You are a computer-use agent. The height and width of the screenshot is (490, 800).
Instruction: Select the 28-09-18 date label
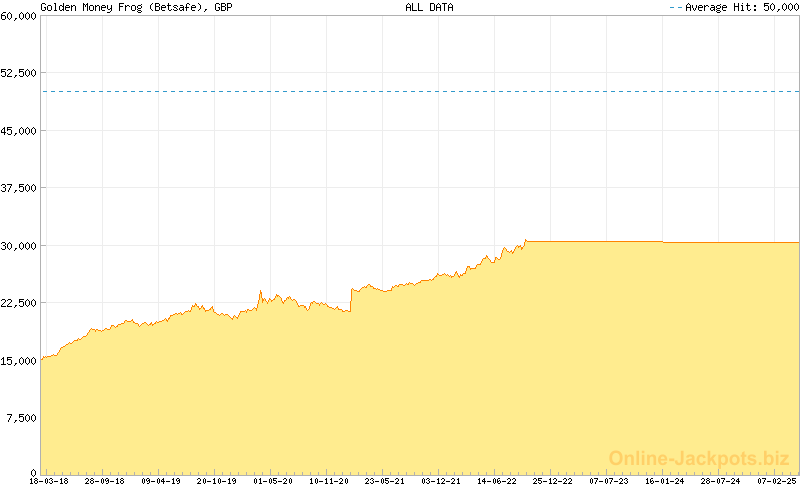click(x=104, y=481)
